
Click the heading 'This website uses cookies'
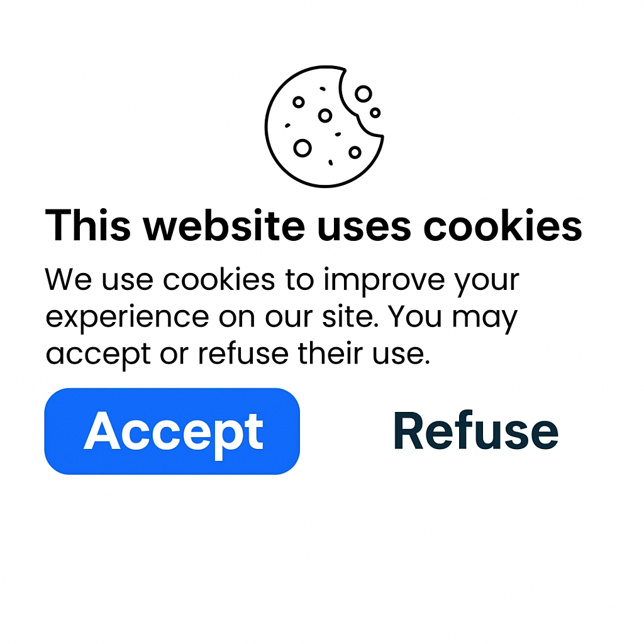pyautogui.click(x=313, y=225)
